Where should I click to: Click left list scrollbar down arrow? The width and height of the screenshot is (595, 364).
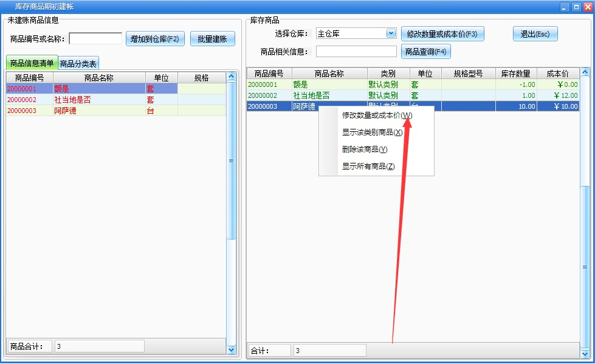pyautogui.click(x=231, y=349)
